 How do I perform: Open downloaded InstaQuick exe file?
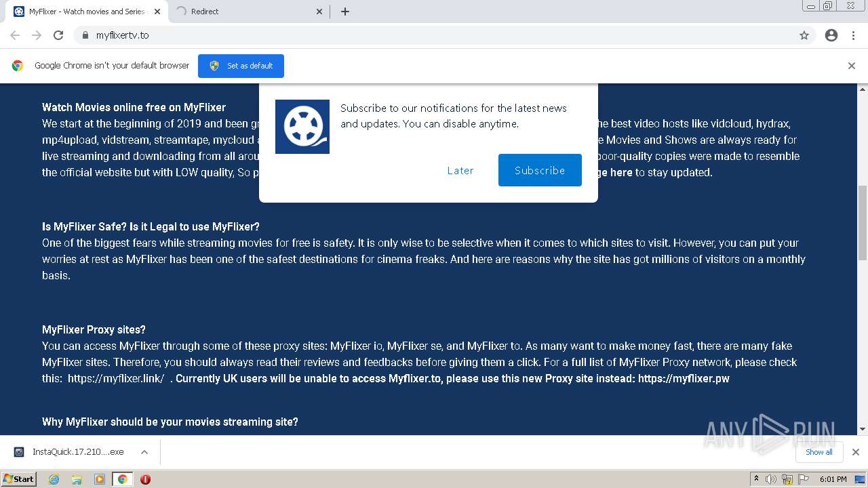pyautogui.click(x=70, y=452)
